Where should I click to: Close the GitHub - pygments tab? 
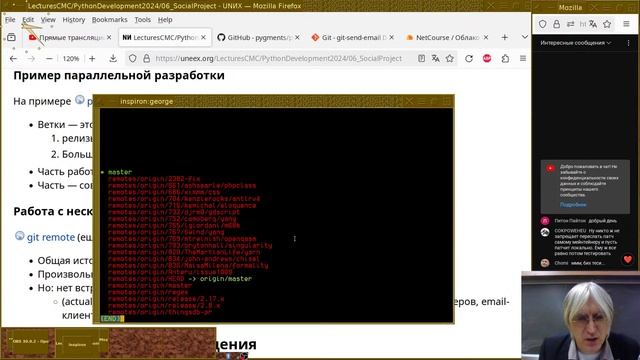[297, 37]
